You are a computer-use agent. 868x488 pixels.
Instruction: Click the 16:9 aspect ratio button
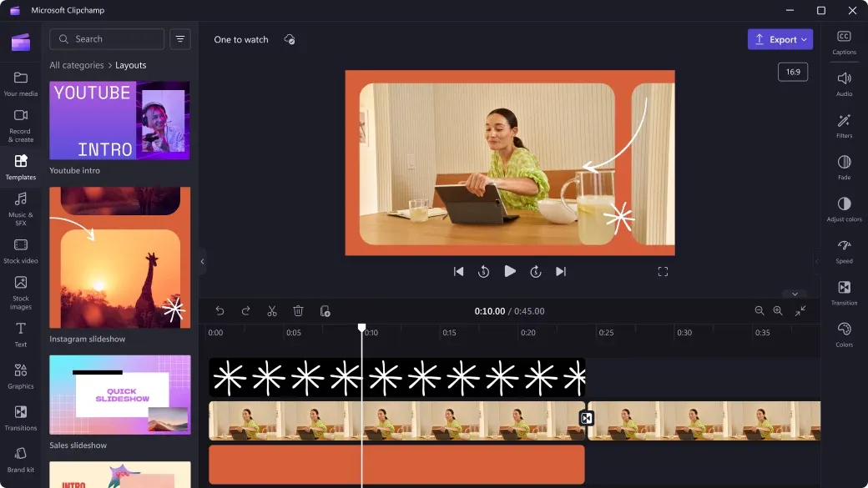point(792,72)
